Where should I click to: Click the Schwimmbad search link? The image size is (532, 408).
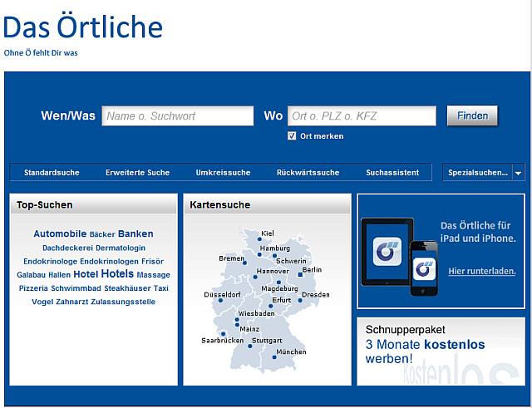[x=76, y=288]
